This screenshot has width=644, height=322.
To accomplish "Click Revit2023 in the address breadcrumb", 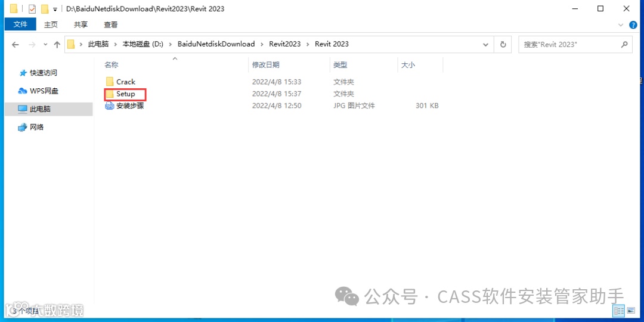I will (285, 44).
